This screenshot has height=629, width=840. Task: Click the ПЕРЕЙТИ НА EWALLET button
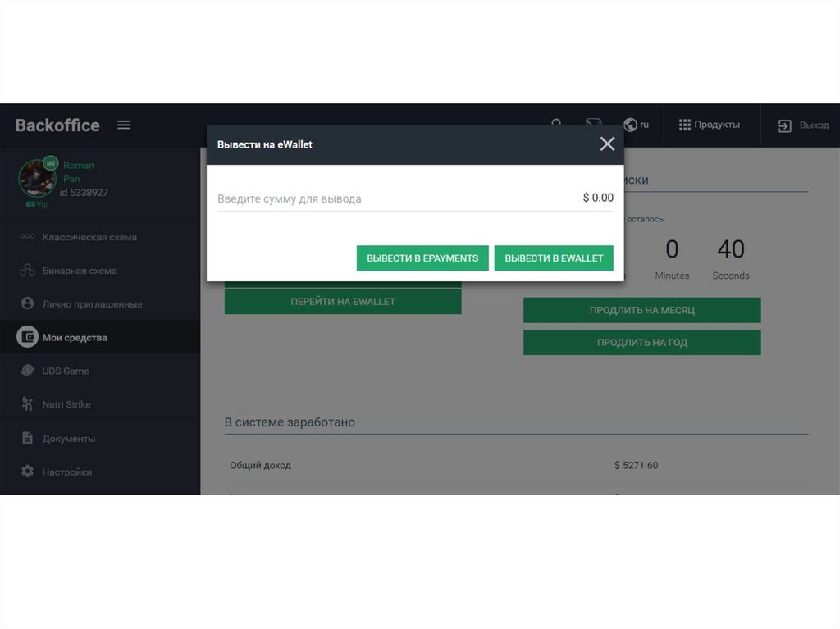coord(343,302)
